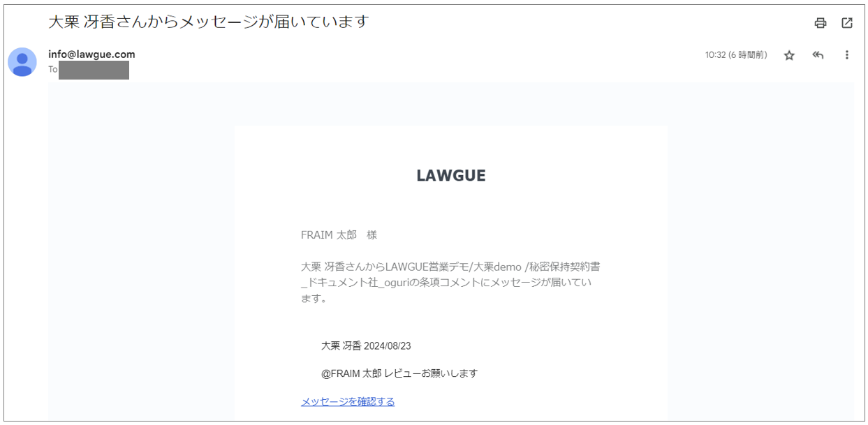Click the greeting line FRAIM 太郎 様
868x425 pixels.
point(339,235)
